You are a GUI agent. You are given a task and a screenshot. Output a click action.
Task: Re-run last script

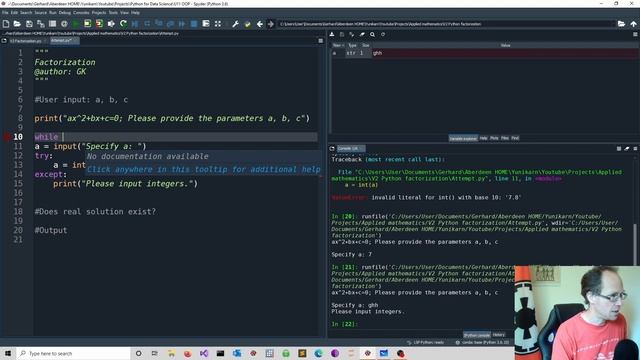[x=123, y=24]
